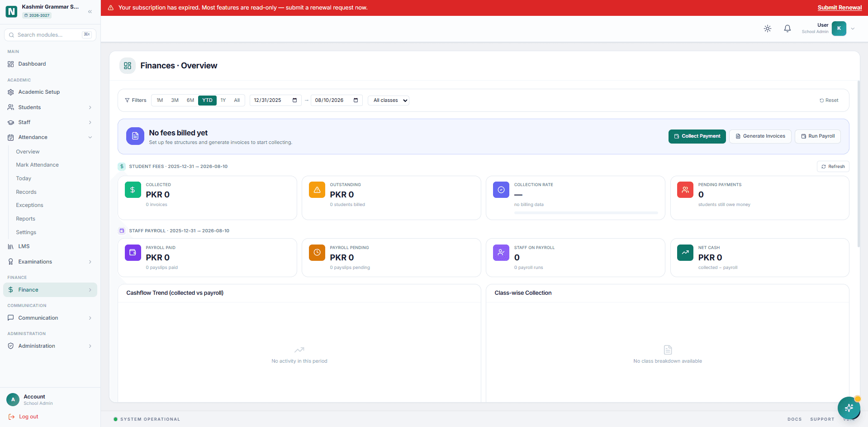Click the Student Fees dollar section icon

(122, 167)
